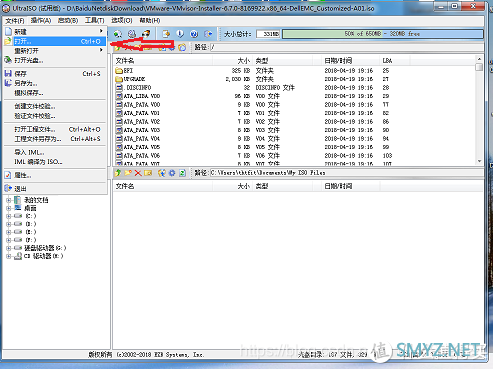Choose 打开工程文件... Ctrl+Alt+O
The width and height of the screenshot is (493, 369).
click(x=55, y=129)
